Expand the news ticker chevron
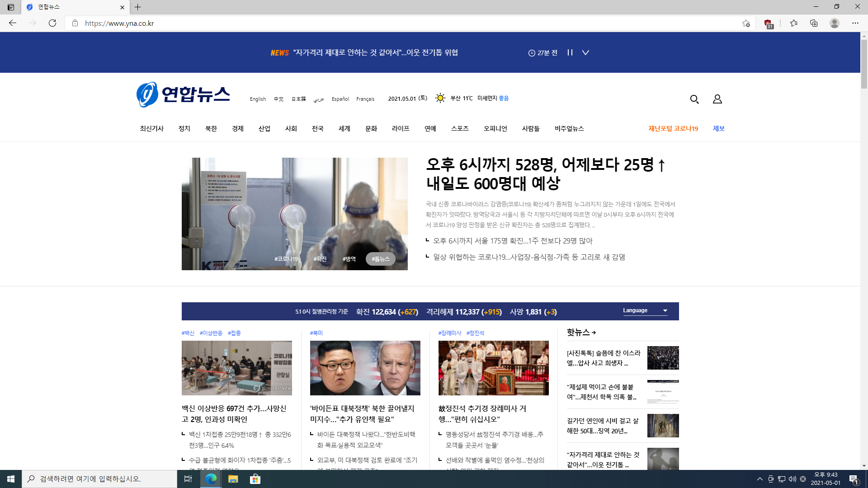 [585, 52]
